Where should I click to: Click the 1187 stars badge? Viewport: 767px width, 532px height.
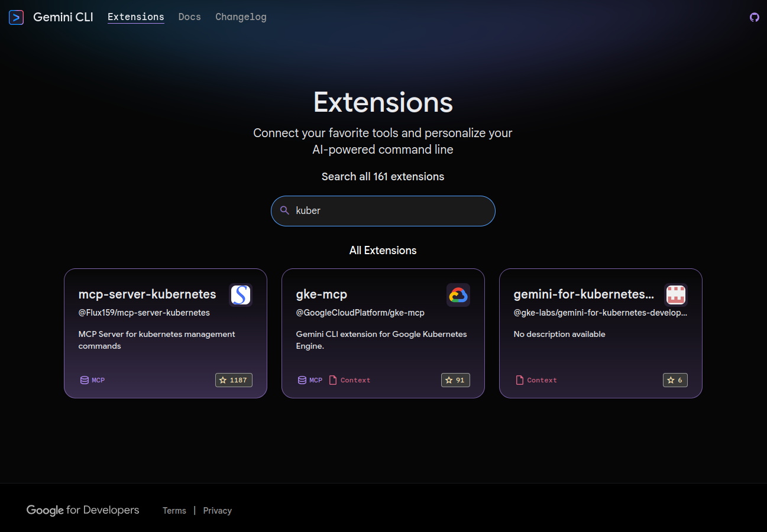pyautogui.click(x=234, y=380)
